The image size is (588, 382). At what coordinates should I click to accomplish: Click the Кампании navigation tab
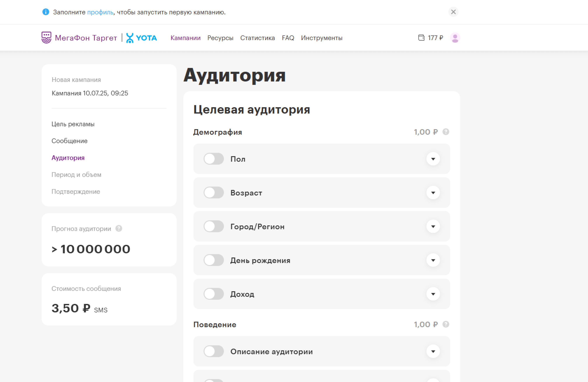tap(185, 38)
